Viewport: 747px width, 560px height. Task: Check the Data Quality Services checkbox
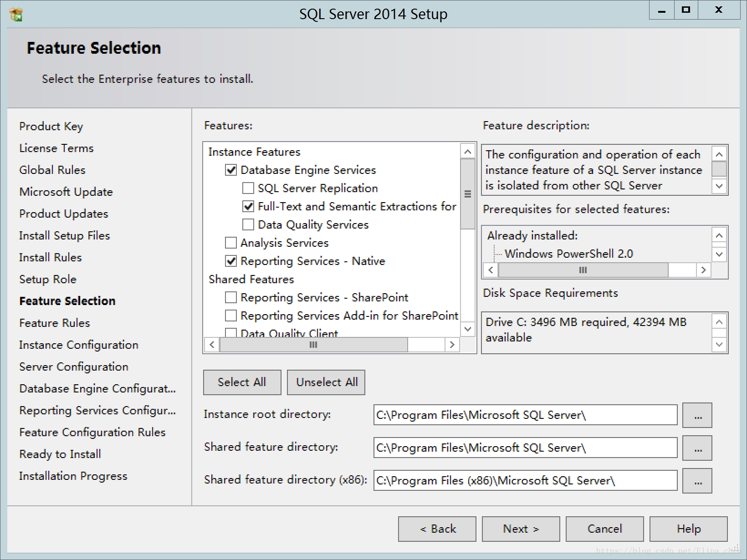click(x=248, y=225)
